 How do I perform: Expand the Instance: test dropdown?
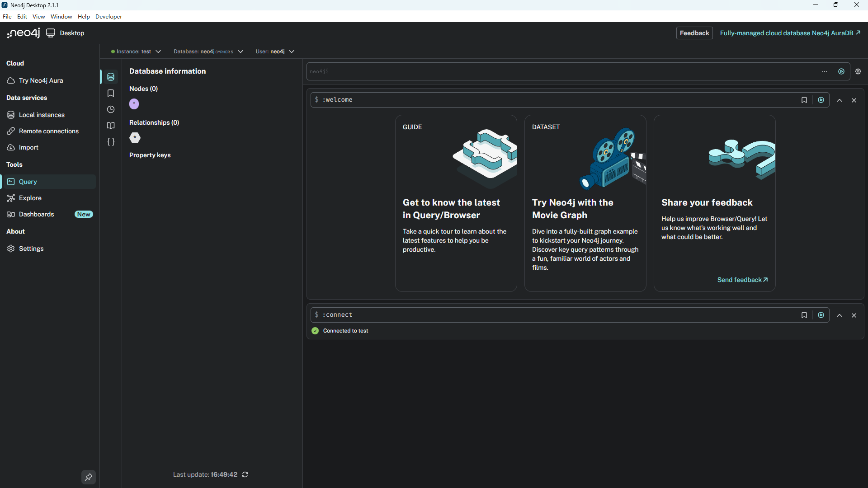pyautogui.click(x=136, y=52)
